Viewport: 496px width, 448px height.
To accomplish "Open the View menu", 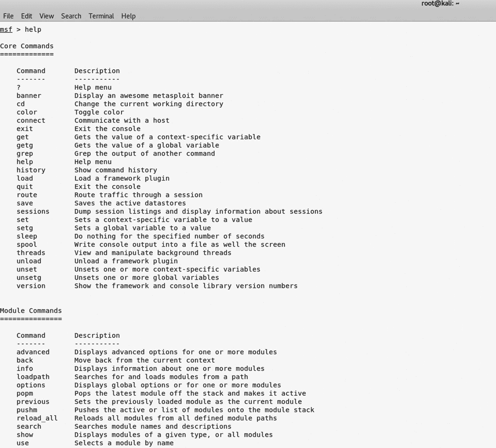I will [x=47, y=16].
